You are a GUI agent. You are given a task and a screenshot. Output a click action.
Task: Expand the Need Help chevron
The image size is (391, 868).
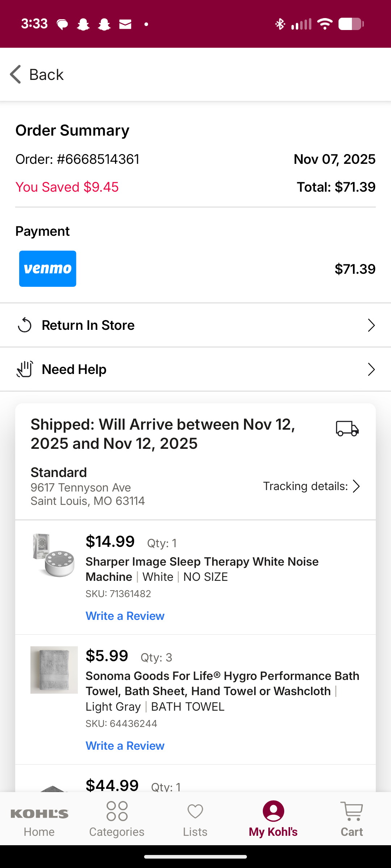(371, 369)
